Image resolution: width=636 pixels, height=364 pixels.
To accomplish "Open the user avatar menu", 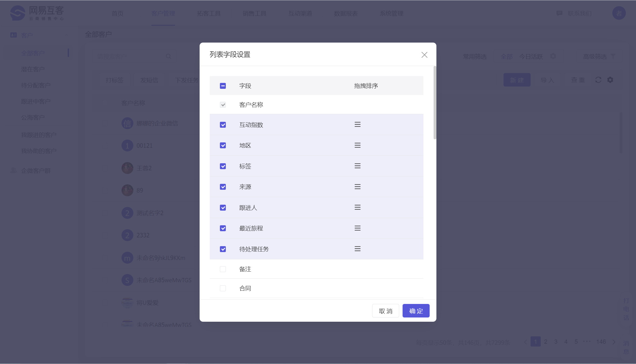I will pos(619,13).
